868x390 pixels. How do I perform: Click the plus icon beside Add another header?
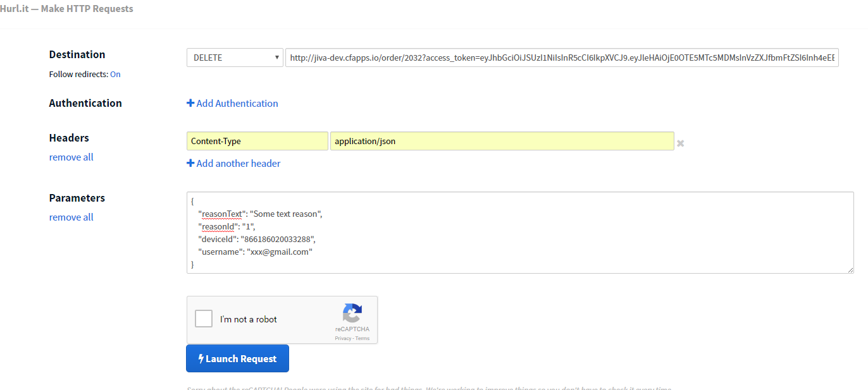[x=190, y=163]
